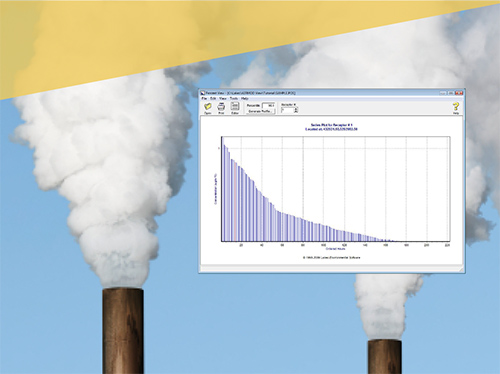Image resolution: width=500 pixels, height=374 pixels.
Task: Open the Help menu
Action: (x=245, y=98)
